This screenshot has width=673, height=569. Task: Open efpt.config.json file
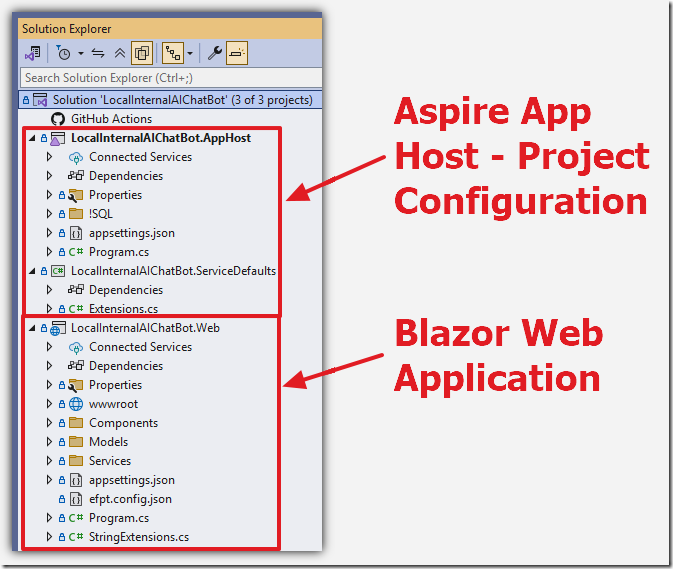pyautogui.click(x=130, y=499)
